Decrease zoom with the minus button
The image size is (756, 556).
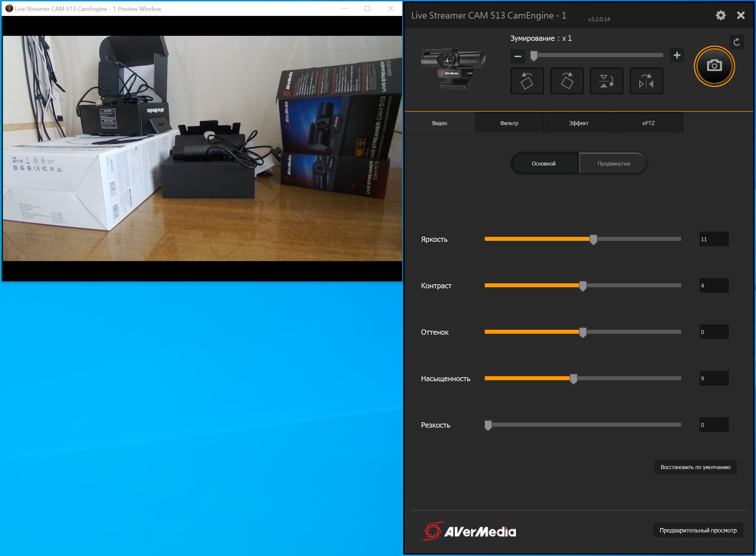(518, 56)
